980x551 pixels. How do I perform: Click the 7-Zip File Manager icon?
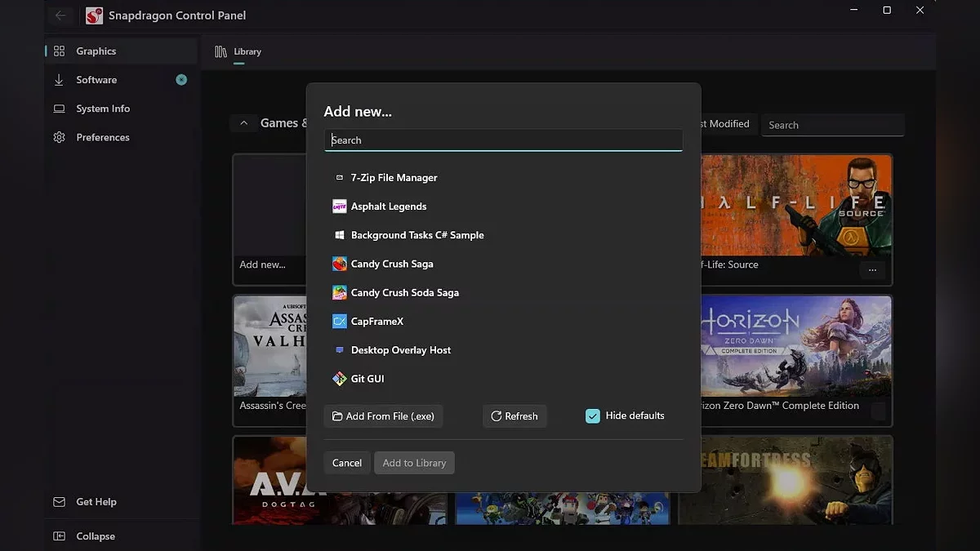[x=339, y=178]
